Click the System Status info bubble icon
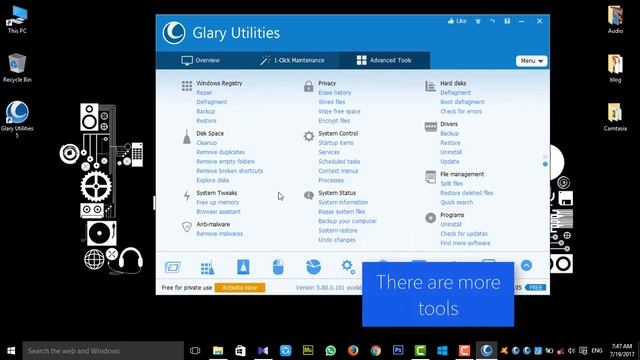The width and height of the screenshot is (640, 360). 309,196
